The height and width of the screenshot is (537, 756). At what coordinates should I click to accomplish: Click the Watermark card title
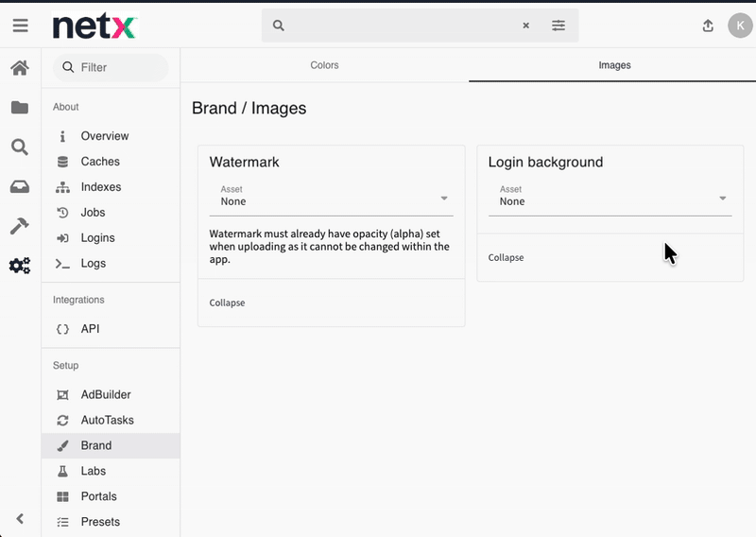tap(244, 162)
